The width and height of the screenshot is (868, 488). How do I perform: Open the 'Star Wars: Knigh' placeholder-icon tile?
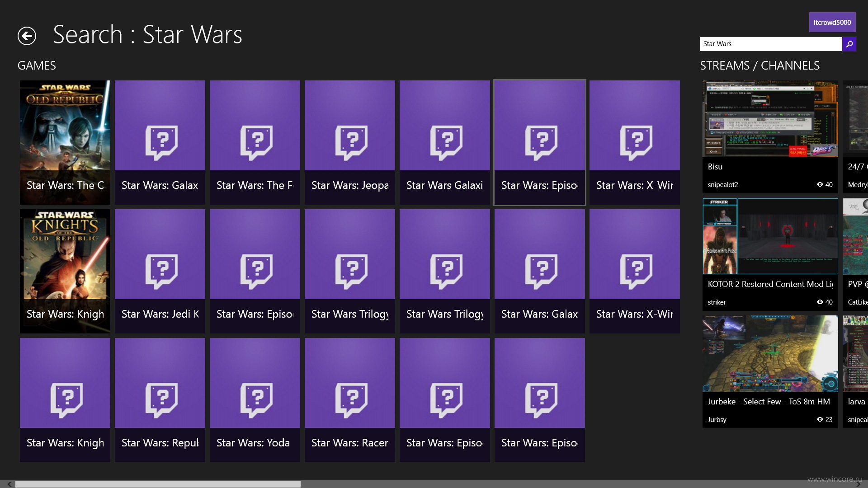pyautogui.click(x=65, y=400)
